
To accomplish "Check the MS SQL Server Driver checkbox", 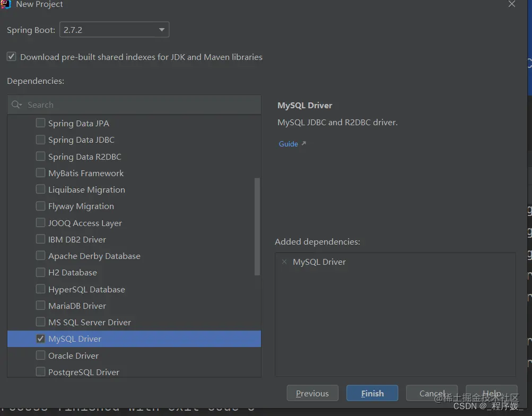I will tap(40, 322).
